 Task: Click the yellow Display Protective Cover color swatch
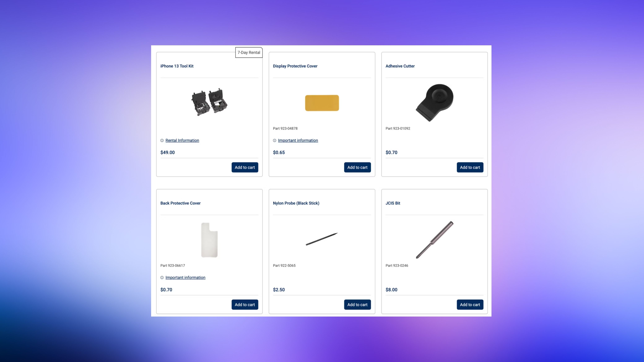click(322, 103)
